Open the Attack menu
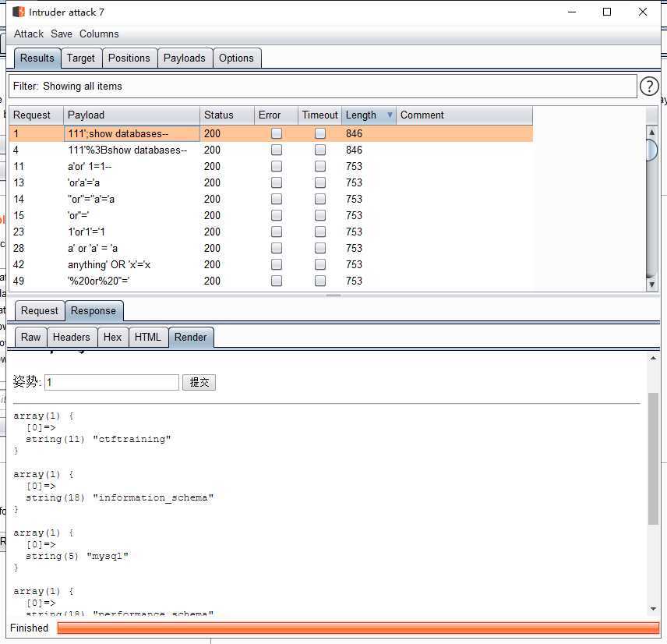 pyautogui.click(x=29, y=34)
